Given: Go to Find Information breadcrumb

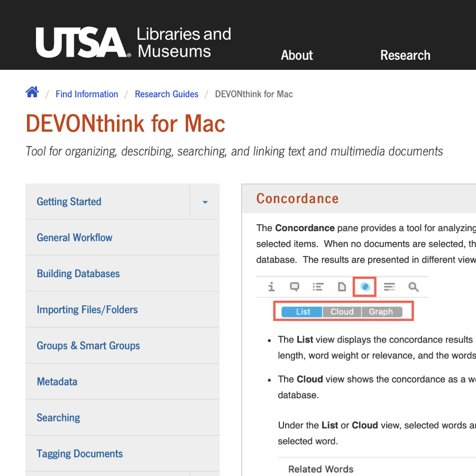Looking at the screenshot, I should (87, 94).
